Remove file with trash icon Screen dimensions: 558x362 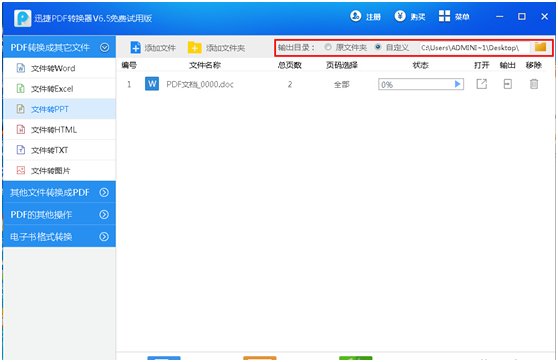(534, 84)
